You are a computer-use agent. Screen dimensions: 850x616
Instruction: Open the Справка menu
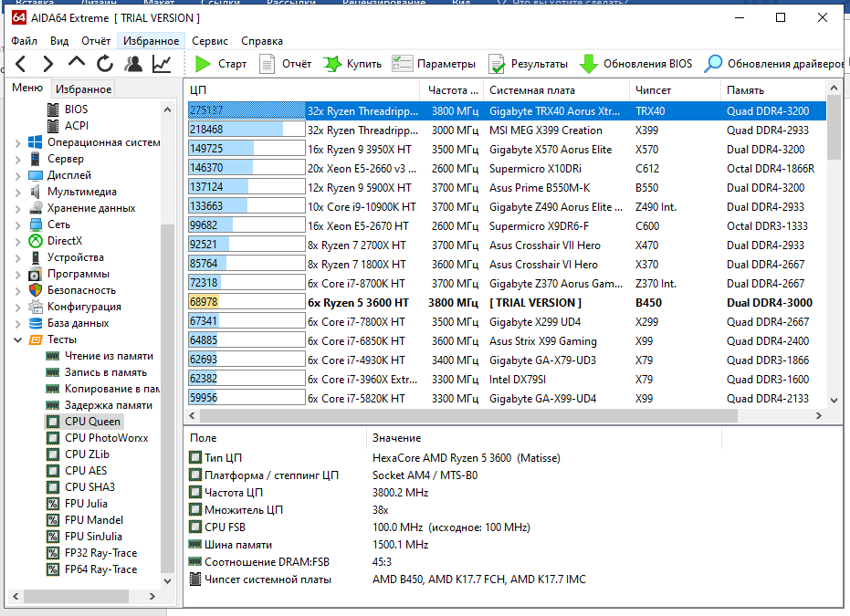point(262,41)
